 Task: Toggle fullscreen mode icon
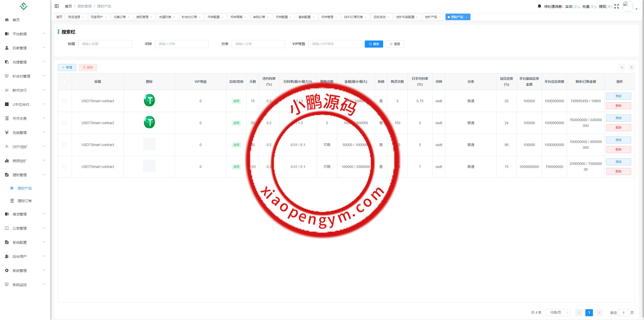[616, 6]
